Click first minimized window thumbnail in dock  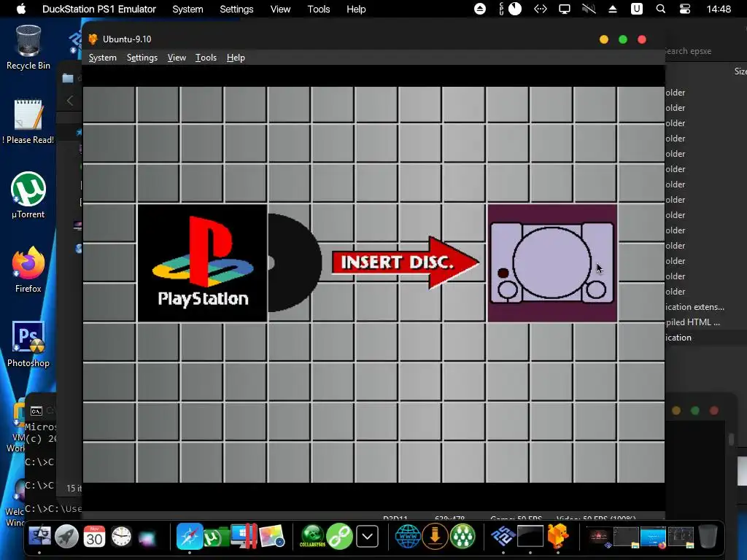coord(598,537)
